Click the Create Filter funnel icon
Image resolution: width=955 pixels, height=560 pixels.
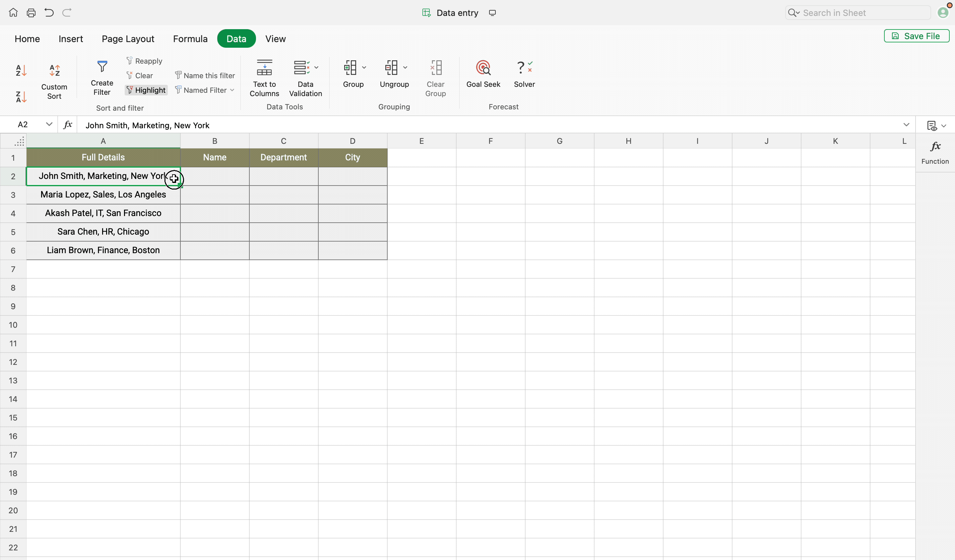102,67
